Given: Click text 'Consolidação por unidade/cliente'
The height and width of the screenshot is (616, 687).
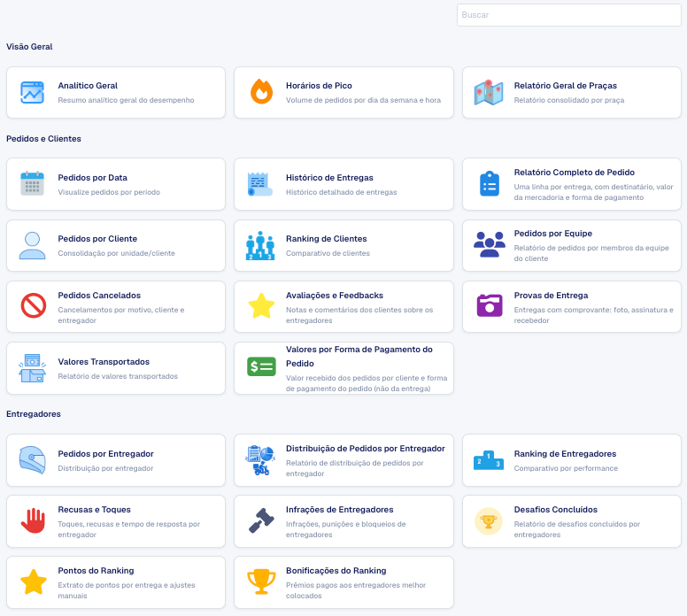Looking at the screenshot, I should [x=116, y=253].
